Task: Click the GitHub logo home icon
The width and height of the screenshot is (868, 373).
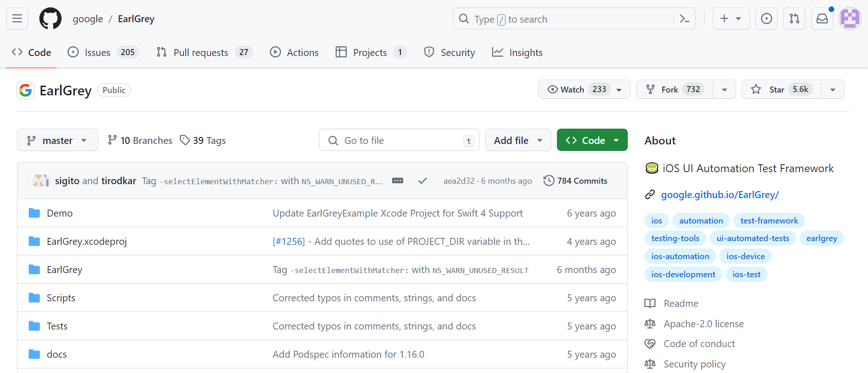Action: point(50,19)
